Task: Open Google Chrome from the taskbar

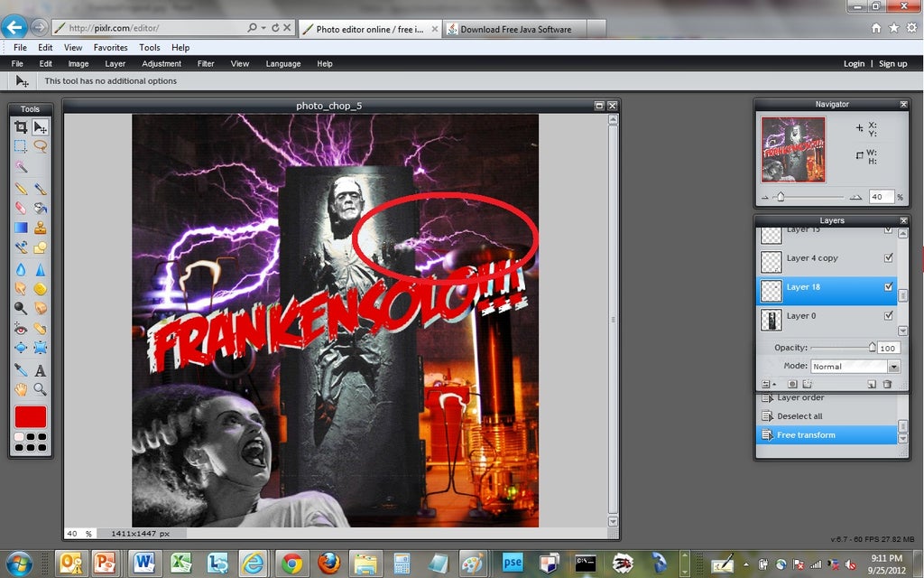Action: click(x=291, y=564)
